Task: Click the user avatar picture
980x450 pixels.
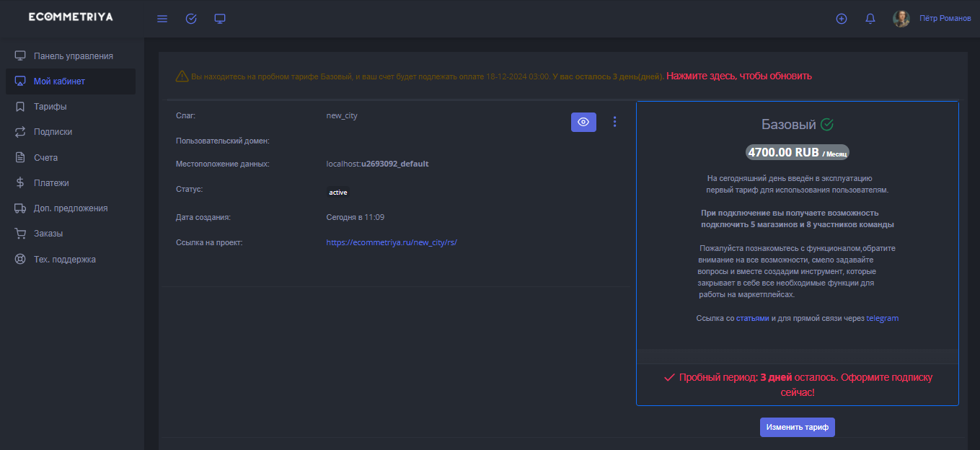Action: pyautogui.click(x=901, y=19)
